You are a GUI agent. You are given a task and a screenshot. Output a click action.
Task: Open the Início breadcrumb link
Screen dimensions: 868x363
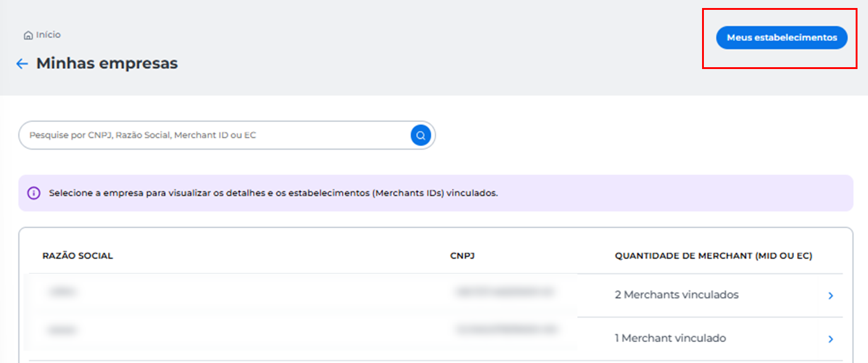click(48, 35)
